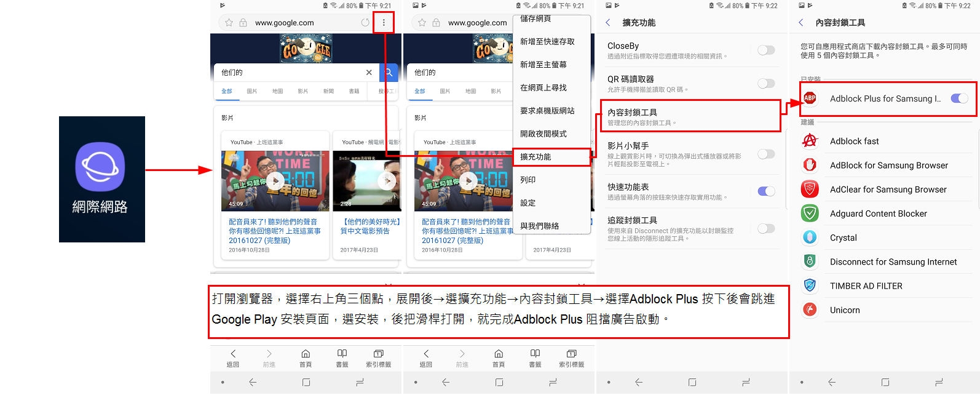Turn off the Adblock Plus for Samsung switch
Viewport: 980px width, 395px height.
(959, 98)
